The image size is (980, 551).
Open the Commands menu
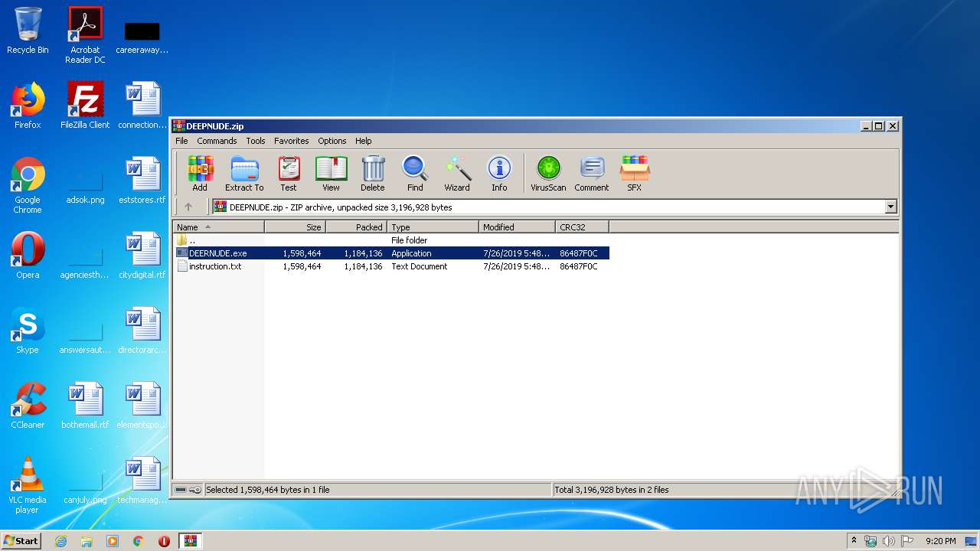[217, 141]
